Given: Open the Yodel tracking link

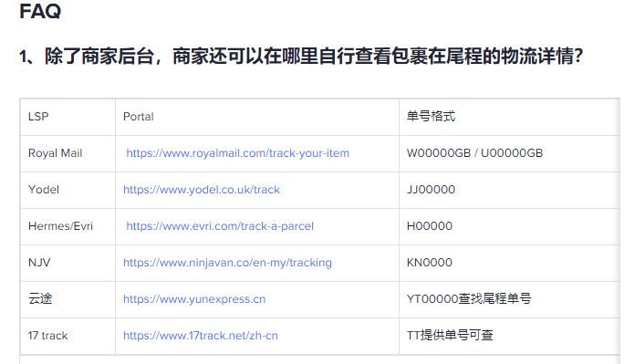Looking at the screenshot, I should (202, 190).
